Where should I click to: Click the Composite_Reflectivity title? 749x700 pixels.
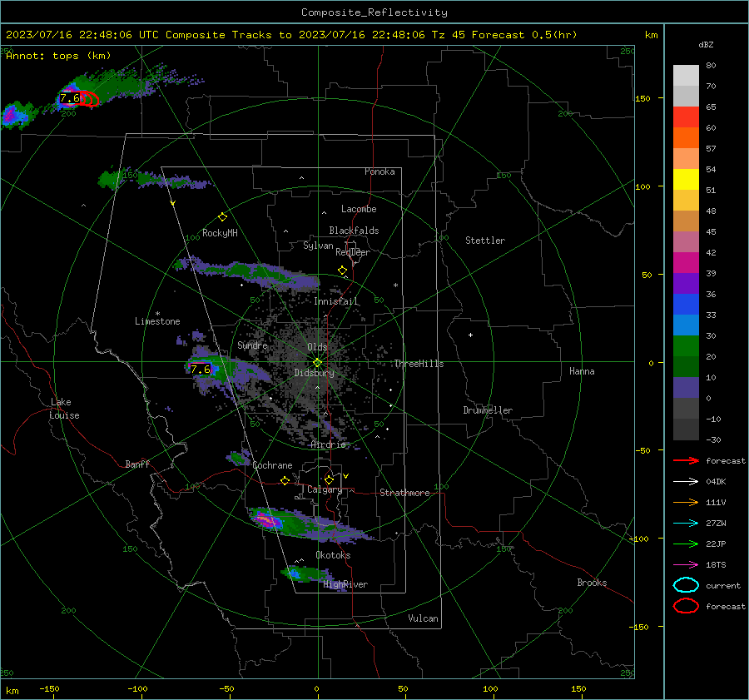374,12
